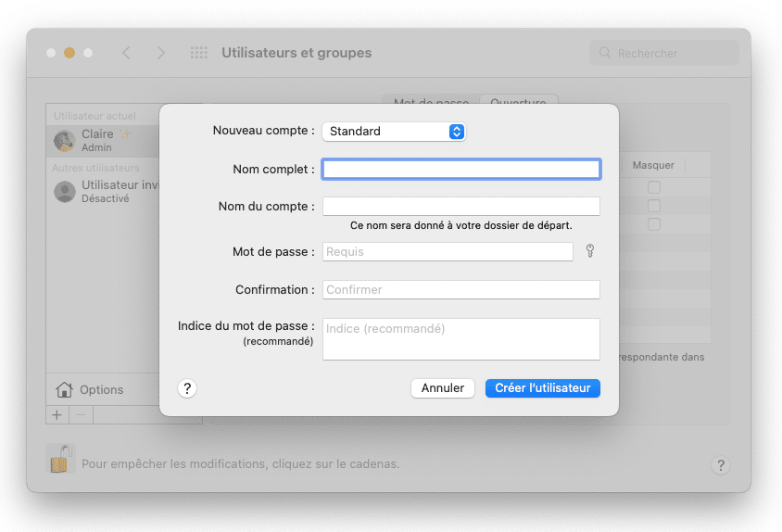Image resolution: width=782 pixels, height=532 pixels.
Task: Select the Claire Admin user in sidebar
Action: click(x=102, y=140)
